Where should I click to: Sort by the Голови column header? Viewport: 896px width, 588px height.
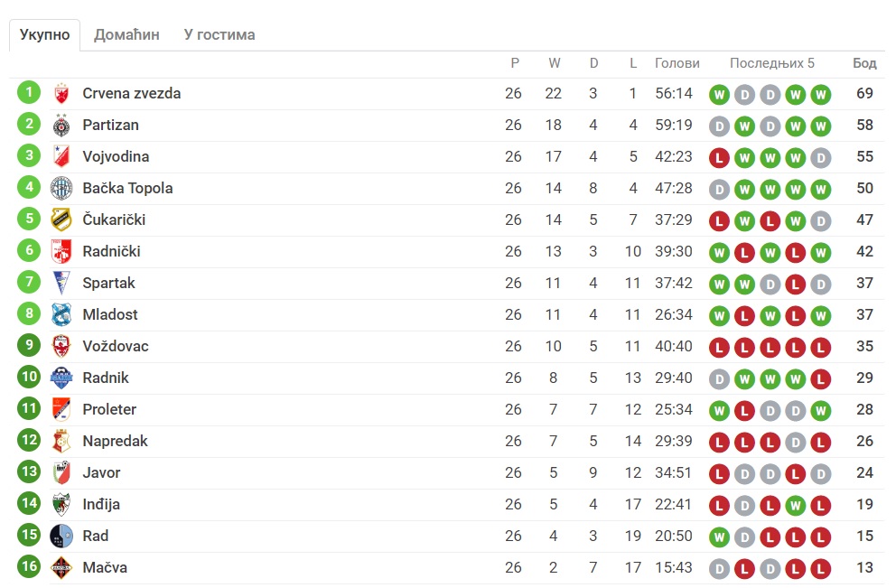click(x=677, y=63)
